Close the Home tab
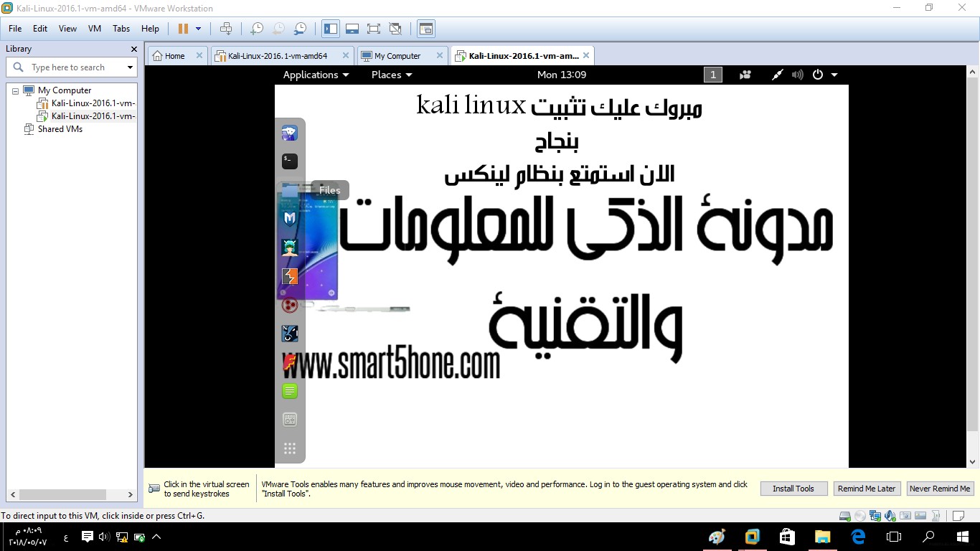This screenshot has width=980, height=551. click(x=199, y=55)
